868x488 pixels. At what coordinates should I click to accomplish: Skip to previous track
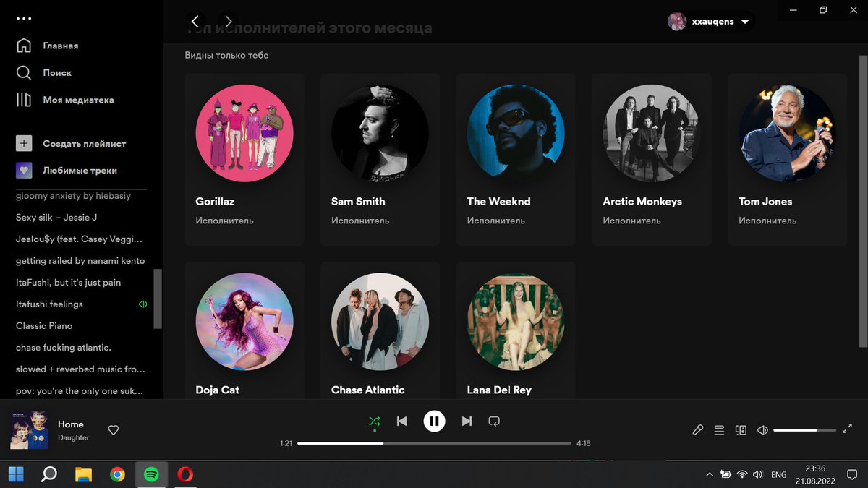[402, 421]
